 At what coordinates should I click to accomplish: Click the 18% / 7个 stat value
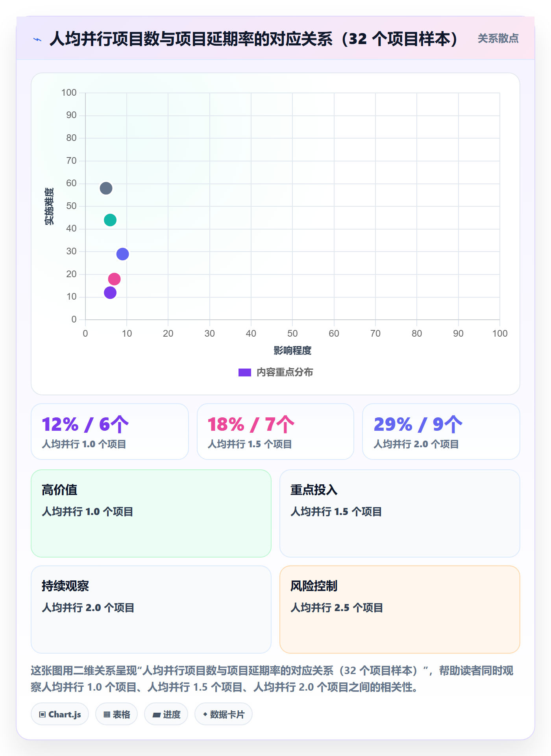pos(251,424)
